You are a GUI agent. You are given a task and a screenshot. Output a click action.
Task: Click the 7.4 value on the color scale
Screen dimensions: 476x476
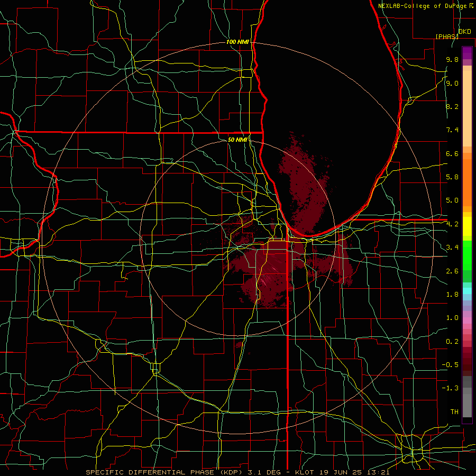click(x=452, y=130)
